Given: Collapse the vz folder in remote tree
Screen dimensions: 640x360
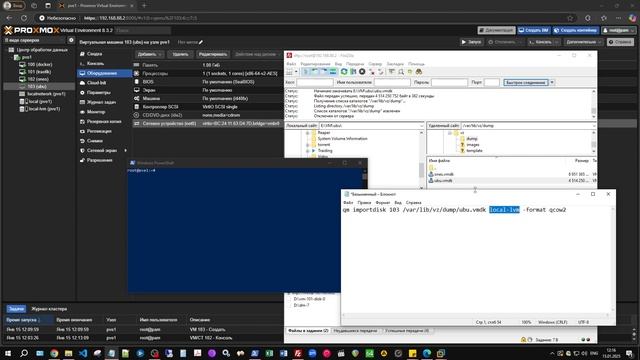Looking at the screenshot, I should click(450, 133).
